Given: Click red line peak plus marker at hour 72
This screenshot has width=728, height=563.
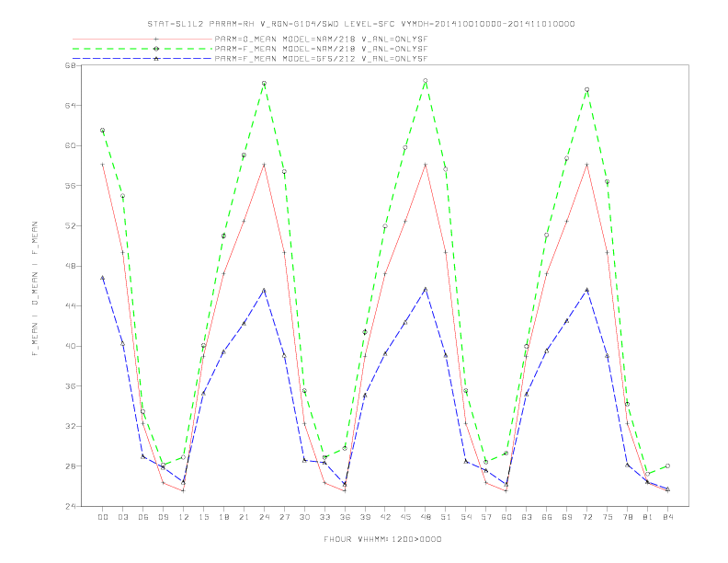Looking at the screenshot, I should 586,165.
